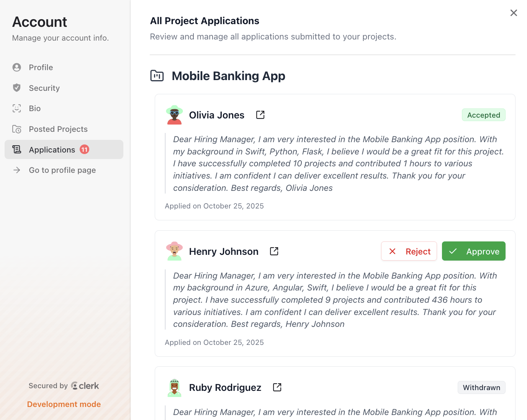The height and width of the screenshot is (420, 527).
Task: Open the Applications tab
Action: coord(52,150)
